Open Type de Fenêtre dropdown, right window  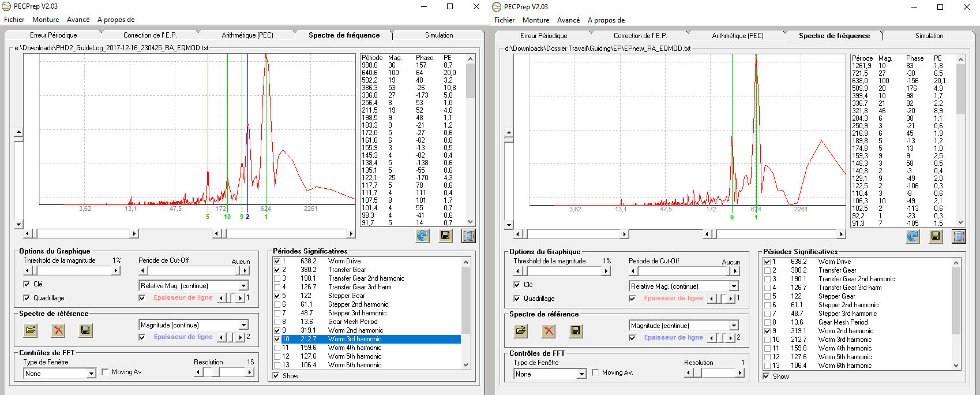coord(581,374)
